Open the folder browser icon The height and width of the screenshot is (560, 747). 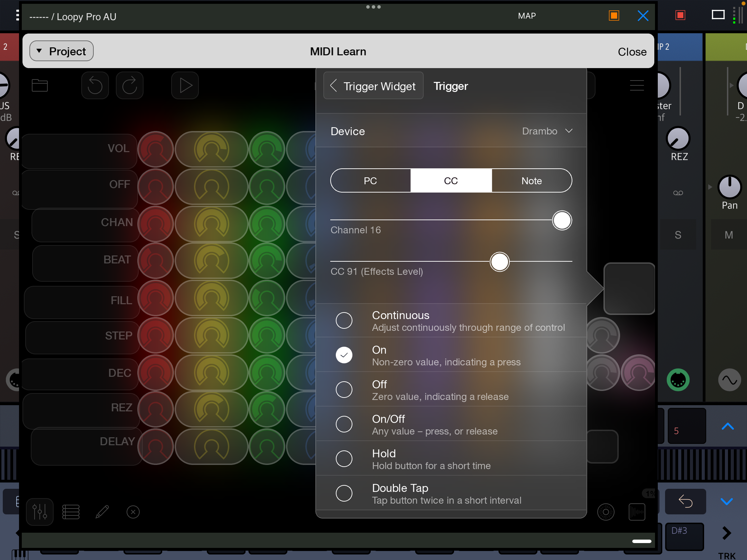coord(39,85)
